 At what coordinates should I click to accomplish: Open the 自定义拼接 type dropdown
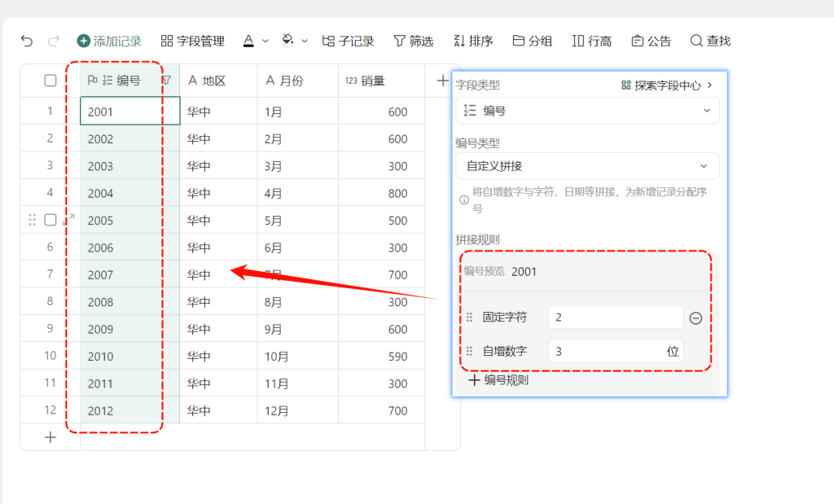pos(587,166)
